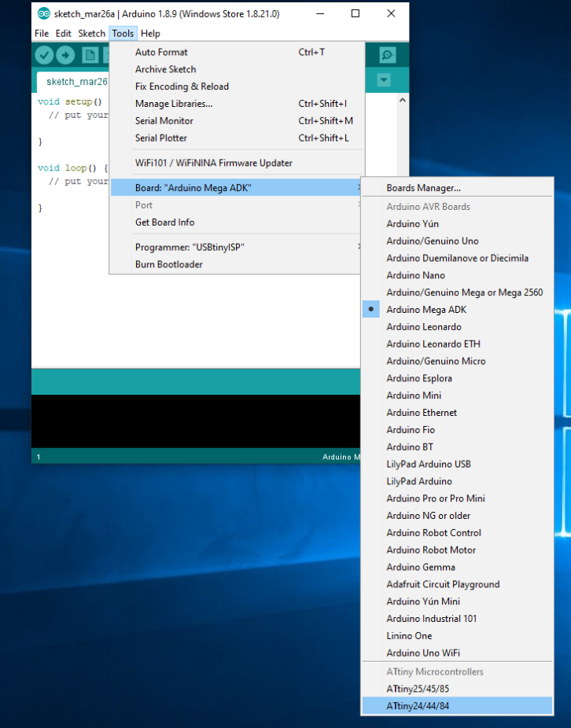The height and width of the screenshot is (728, 571).
Task: Choose Archive Sketch
Action: click(x=237, y=69)
